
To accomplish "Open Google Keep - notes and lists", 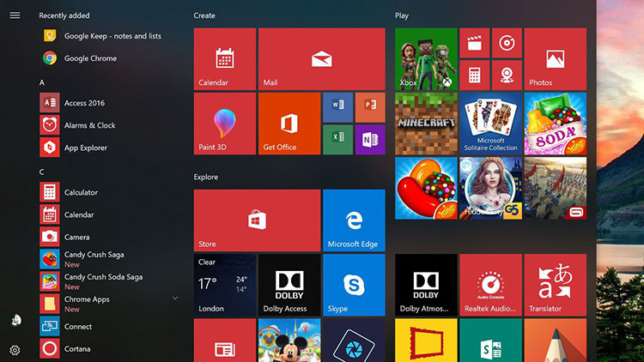I will pyautogui.click(x=103, y=36).
